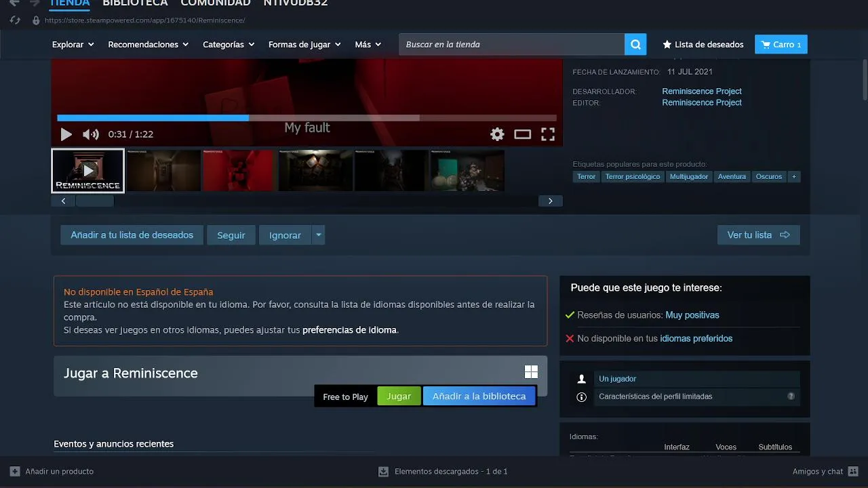
Task: Click the limited profile info icon
Action: (x=581, y=396)
